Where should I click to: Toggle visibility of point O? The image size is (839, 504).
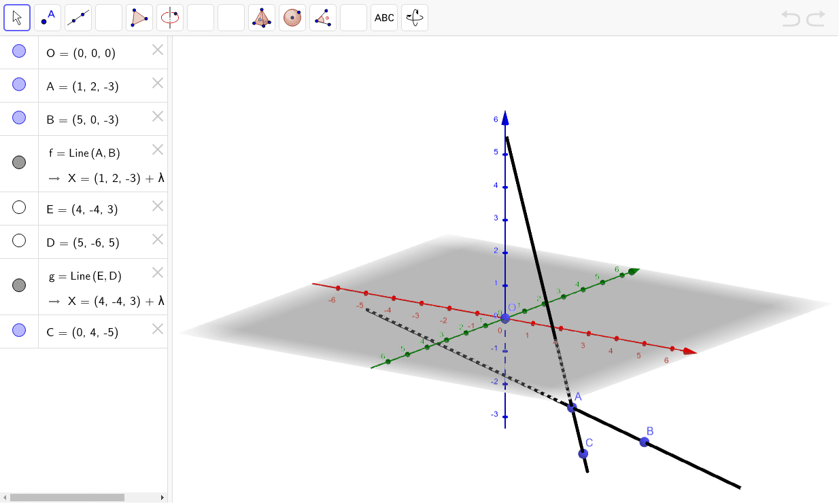click(19, 51)
